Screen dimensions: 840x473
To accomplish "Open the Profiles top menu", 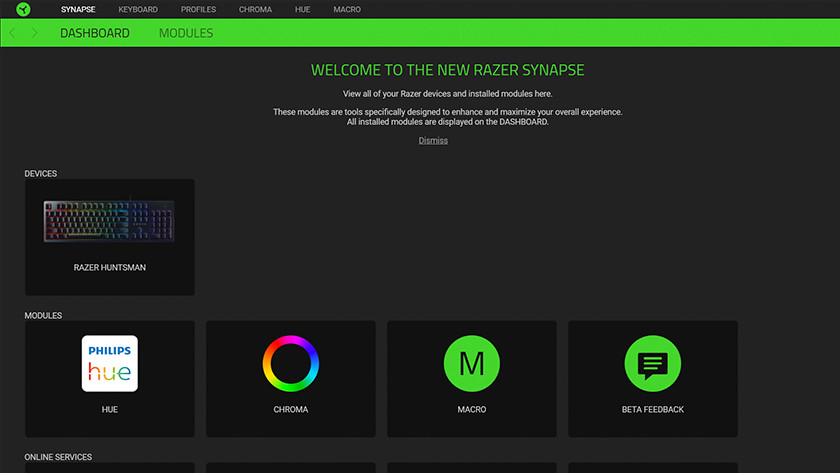I will click(198, 10).
